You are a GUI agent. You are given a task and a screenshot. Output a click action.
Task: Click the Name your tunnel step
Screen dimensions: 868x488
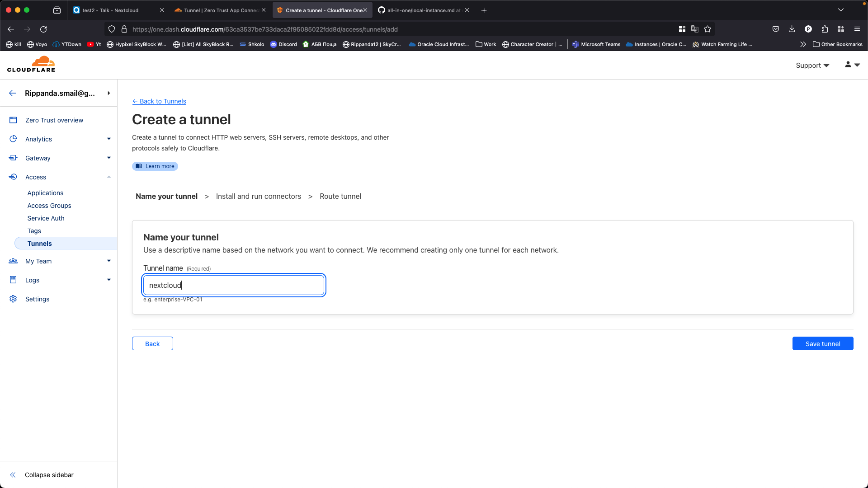coord(166,196)
